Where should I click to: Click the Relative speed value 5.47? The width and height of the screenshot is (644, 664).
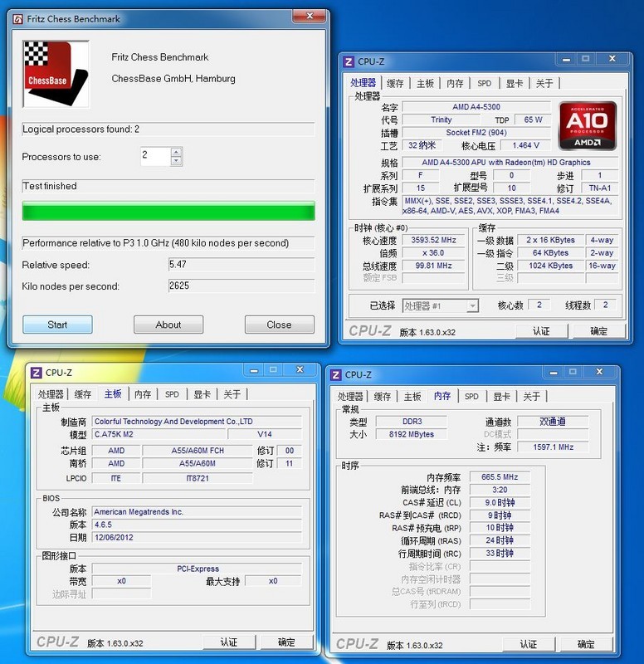pyautogui.click(x=242, y=265)
